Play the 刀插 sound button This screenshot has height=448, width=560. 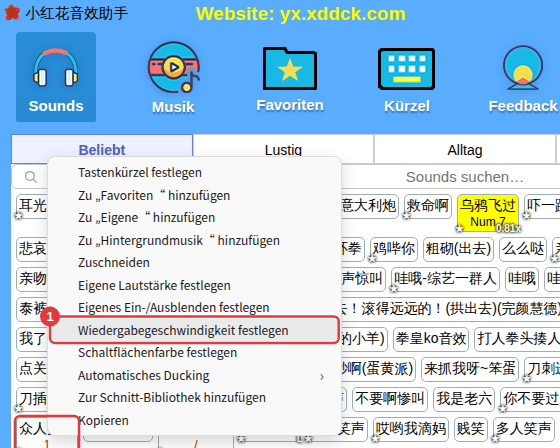(32, 398)
